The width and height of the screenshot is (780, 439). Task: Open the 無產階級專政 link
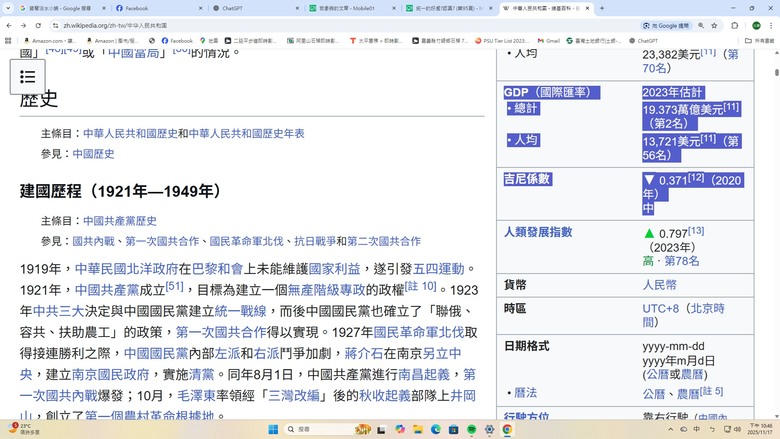tap(327, 290)
